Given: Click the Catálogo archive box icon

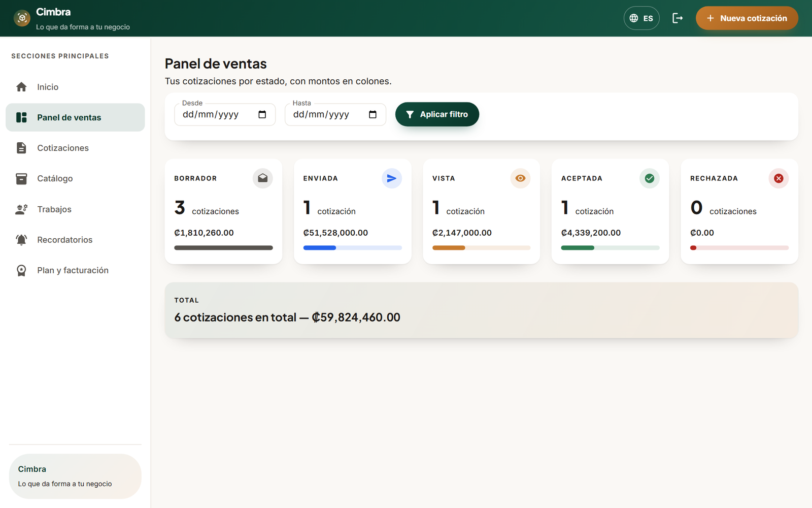Looking at the screenshot, I should [21, 178].
